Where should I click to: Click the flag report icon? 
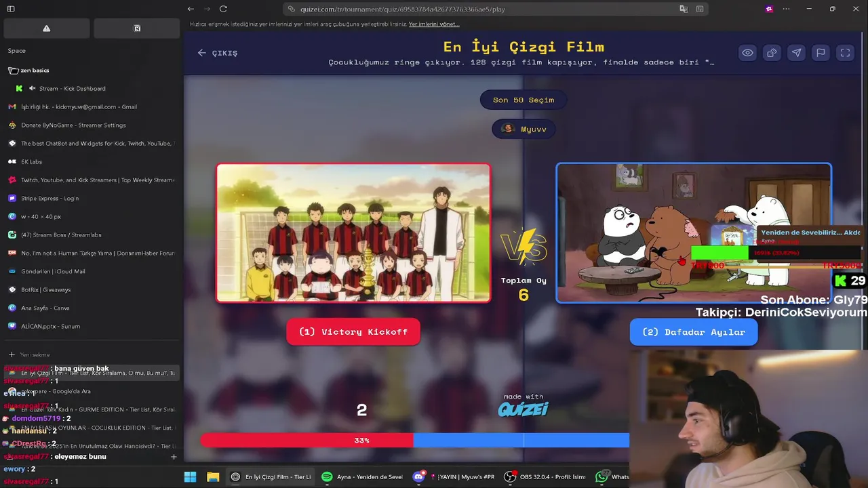(821, 53)
